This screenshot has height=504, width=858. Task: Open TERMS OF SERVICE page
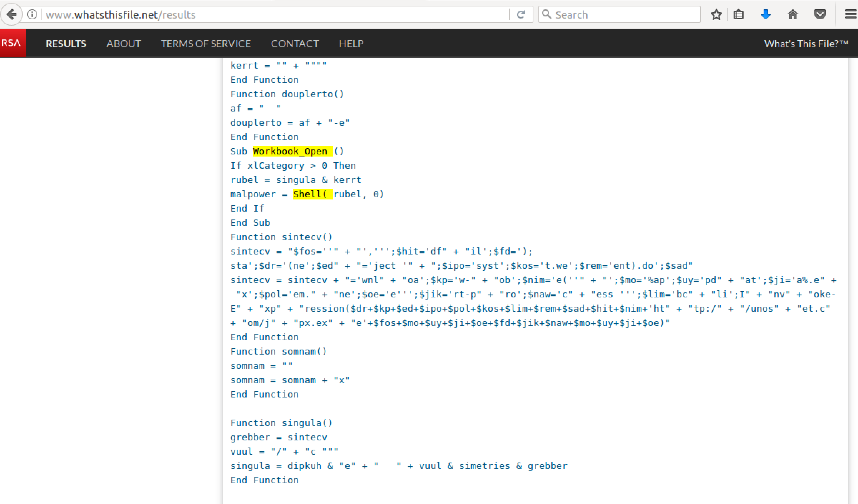[206, 44]
